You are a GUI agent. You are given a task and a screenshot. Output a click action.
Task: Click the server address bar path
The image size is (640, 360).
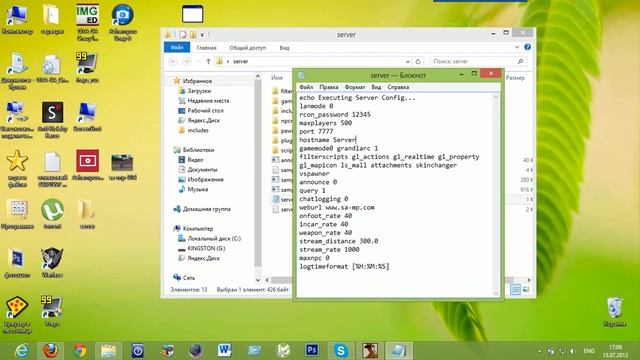coord(240,61)
